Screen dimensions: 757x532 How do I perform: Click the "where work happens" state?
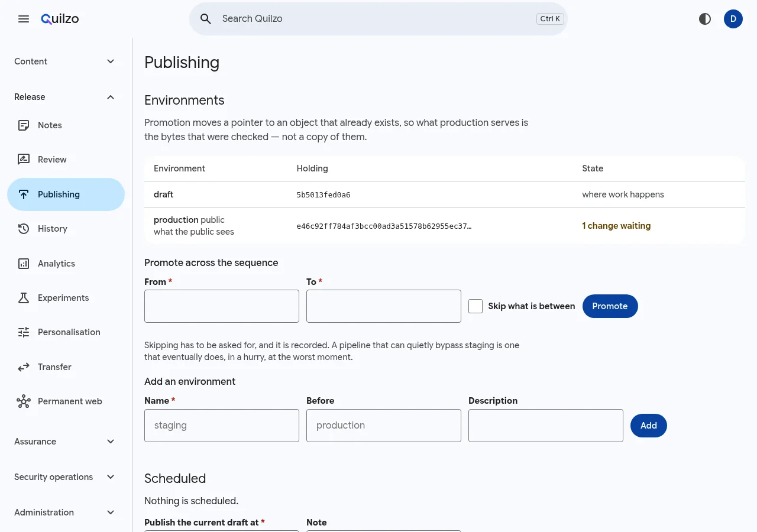(x=623, y=194)
